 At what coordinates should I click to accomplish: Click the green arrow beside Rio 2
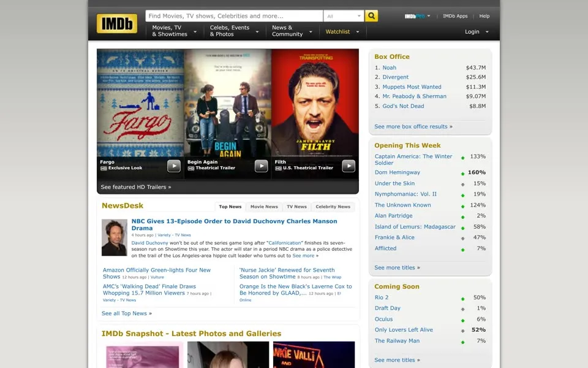463,299
